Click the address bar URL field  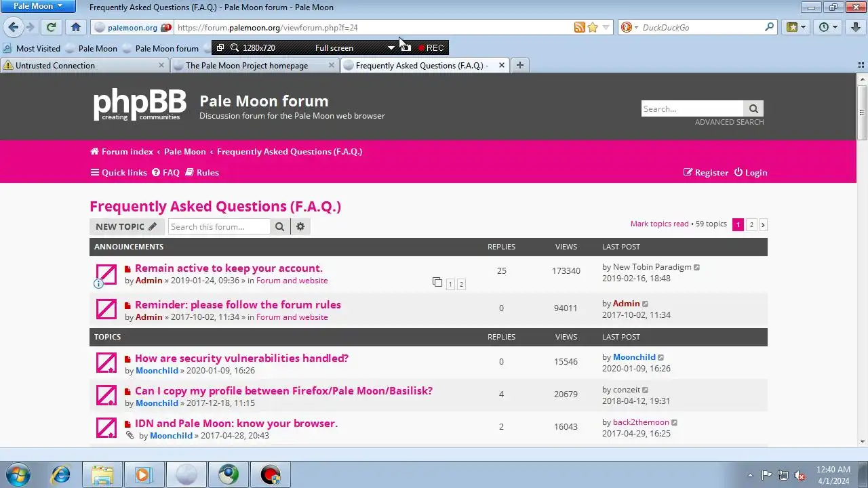pos(373,28)
